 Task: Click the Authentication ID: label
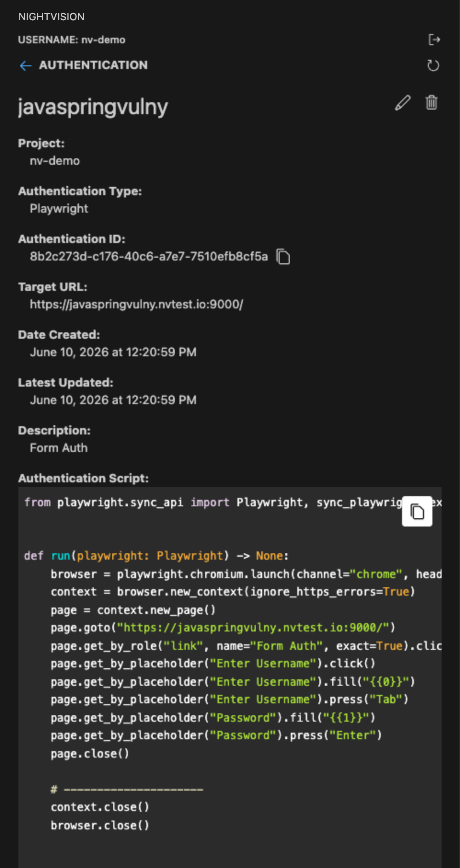(x=72, y=239)
